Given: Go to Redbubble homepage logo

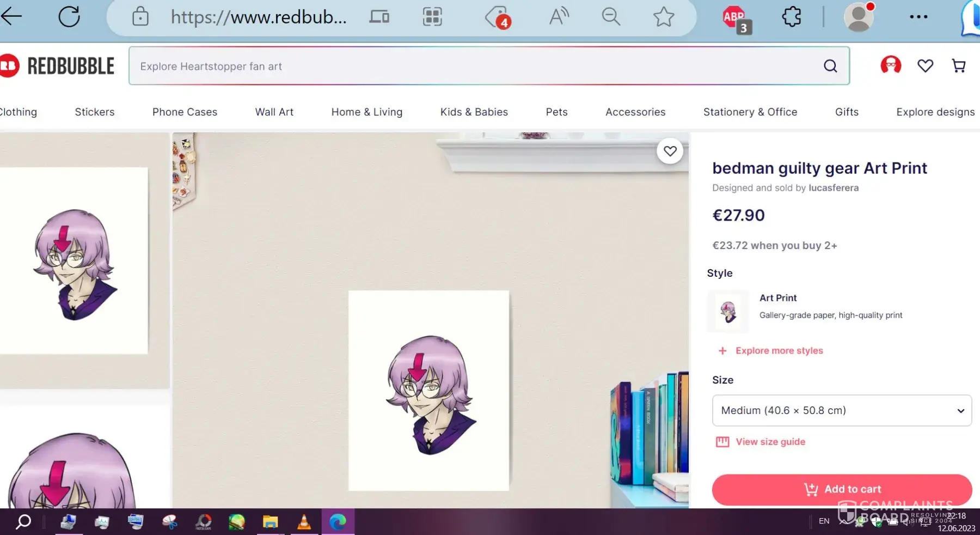Looking at the screenshot, I should point(57,66).
